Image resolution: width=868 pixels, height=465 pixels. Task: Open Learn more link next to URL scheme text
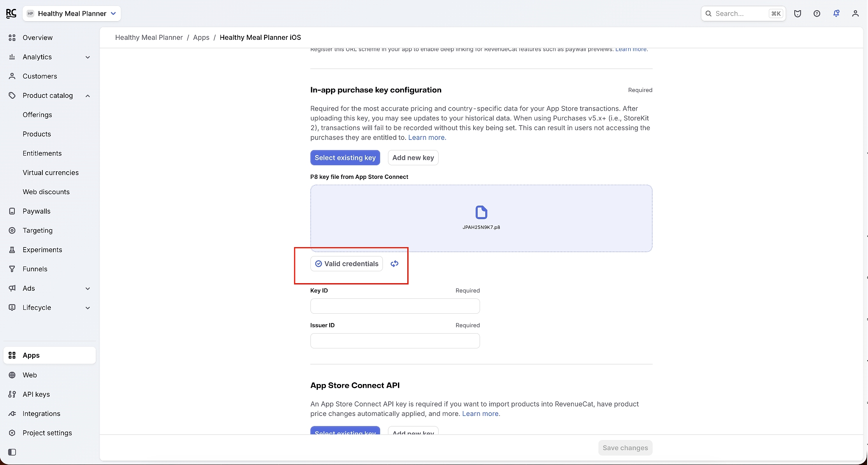point(632,49)
